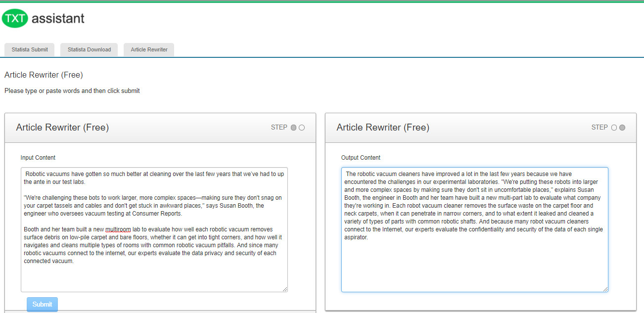Viewport: 644px width, 313px height.
Task: Click the Submit button below Input Content
Action: [x=42, y=304]
